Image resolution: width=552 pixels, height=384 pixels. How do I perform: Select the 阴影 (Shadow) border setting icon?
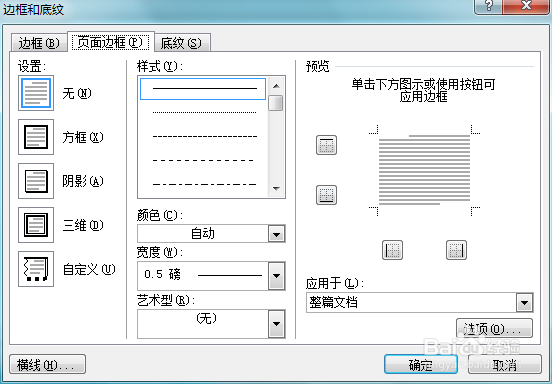pyautogui.click(x=36, y=181)
